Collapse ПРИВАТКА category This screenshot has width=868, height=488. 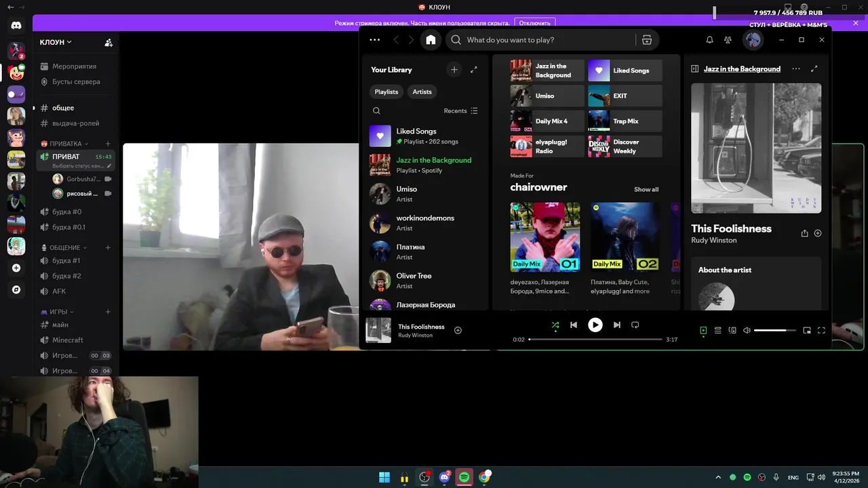pos(65,144)
